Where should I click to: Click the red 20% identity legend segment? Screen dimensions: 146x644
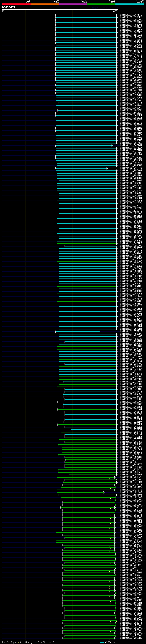click(x=16, y=4)
